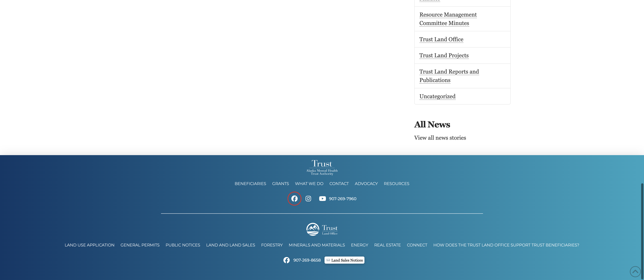Open the Trust Instagram page icon

point(308,199)
